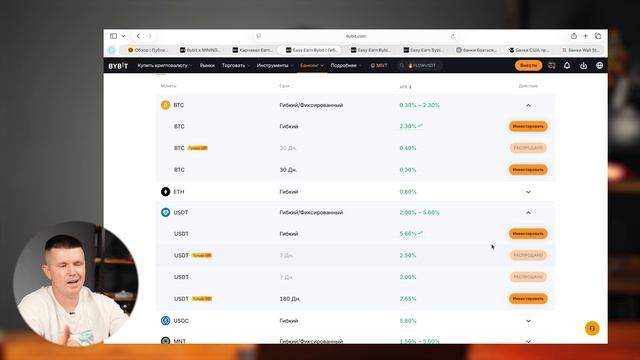Open the language globe icon

point(599,65)
